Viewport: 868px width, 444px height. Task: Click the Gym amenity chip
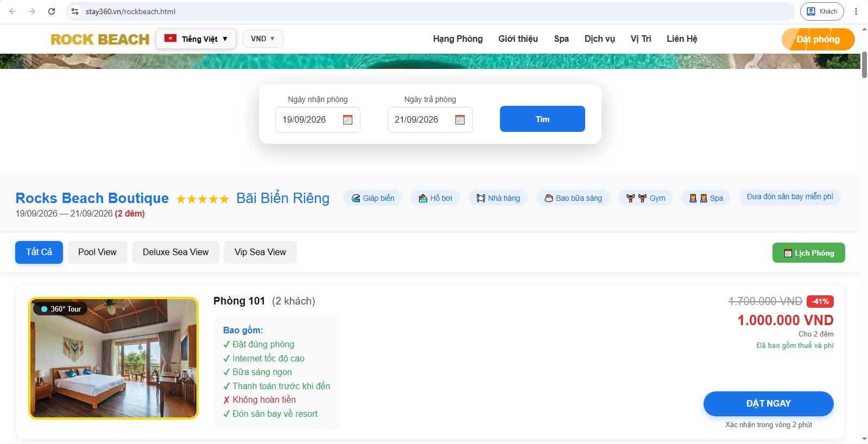pos(645,198)
